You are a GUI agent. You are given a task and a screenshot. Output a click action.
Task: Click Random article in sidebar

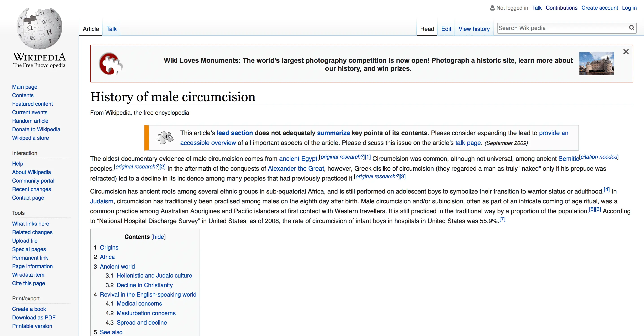pyautogui.click(x=30, y=121)
